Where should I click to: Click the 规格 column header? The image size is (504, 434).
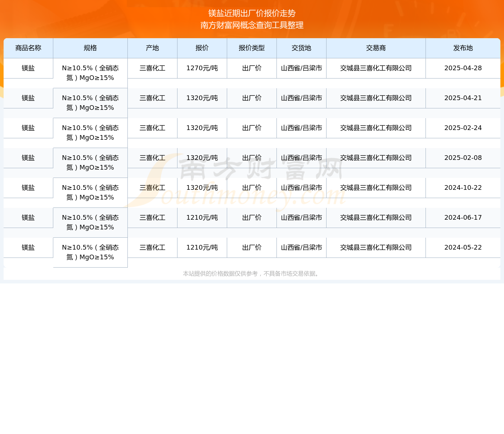click(x=90, y=48)
